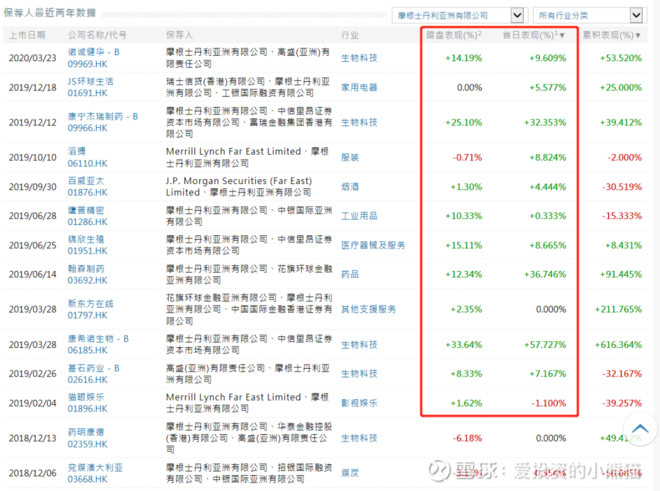Open company link 兖煤澳大利亚
This screenshot has width=660, height=491.
coord(95,467)
